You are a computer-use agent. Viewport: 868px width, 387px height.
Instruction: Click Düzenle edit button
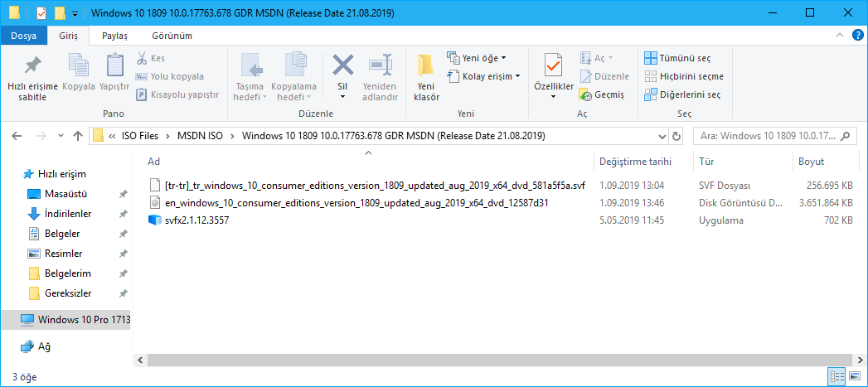(604, 76)
